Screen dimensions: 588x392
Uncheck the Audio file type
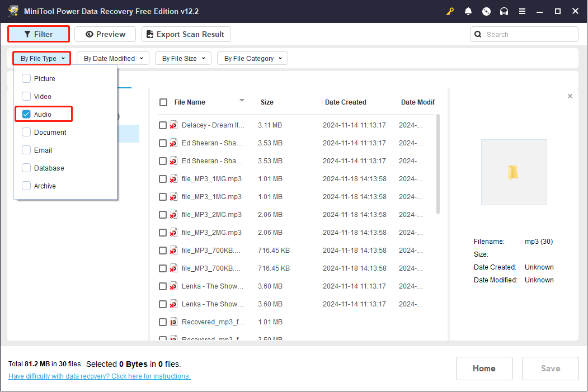[26, 114]
